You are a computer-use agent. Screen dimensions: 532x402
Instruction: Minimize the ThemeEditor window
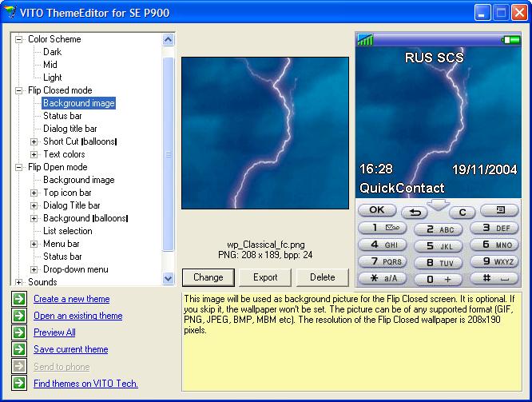[482, 13]
